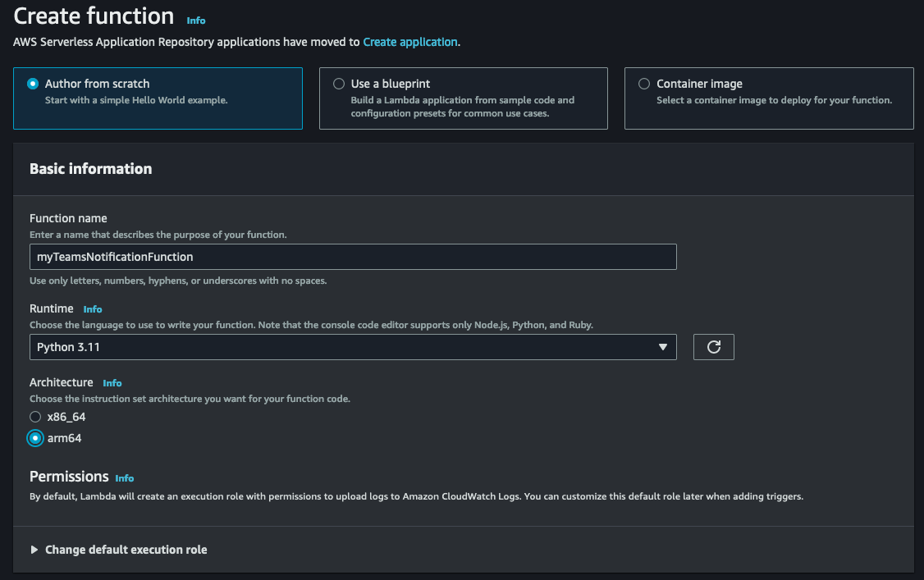Open Info beside Create function heading

coord(196,20)
